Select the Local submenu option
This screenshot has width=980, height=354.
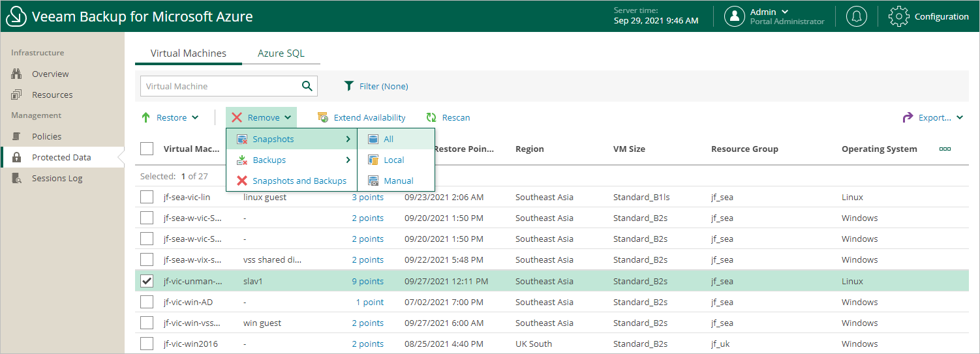[x=396, y=160]
